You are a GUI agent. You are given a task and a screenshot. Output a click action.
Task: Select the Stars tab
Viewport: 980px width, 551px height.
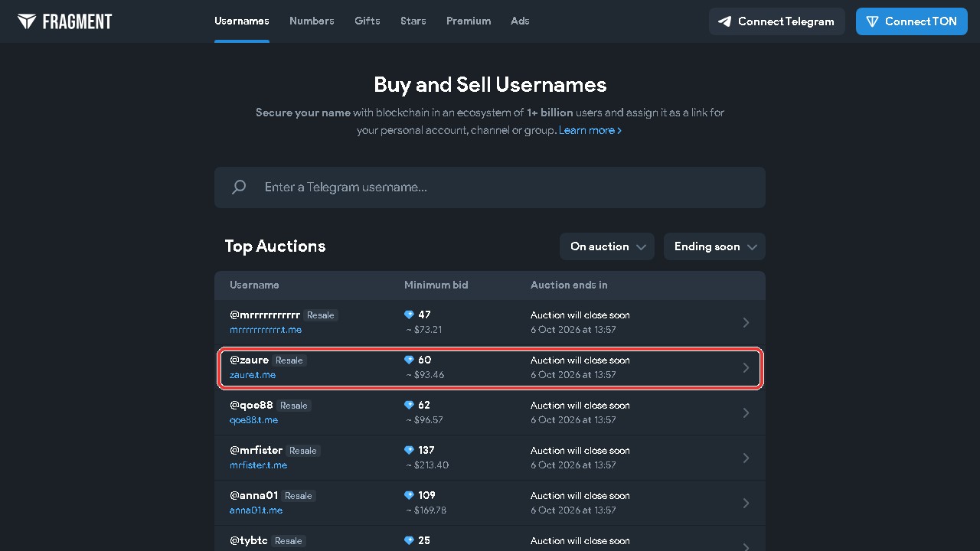click(413, 21)
